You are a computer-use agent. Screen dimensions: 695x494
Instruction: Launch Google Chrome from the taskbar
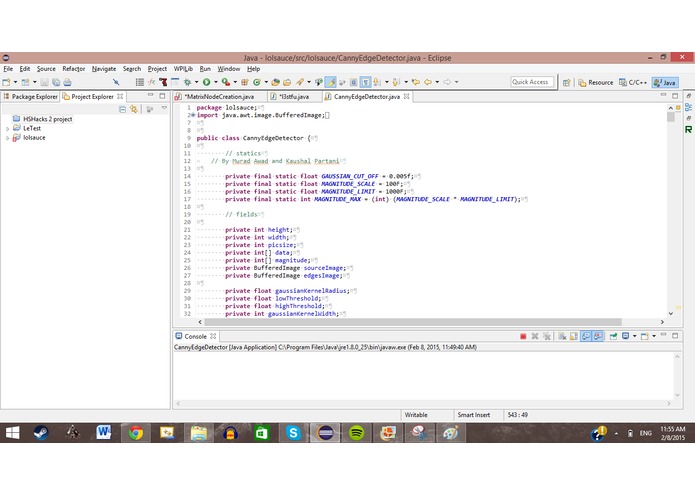click(x=136, y=433)
